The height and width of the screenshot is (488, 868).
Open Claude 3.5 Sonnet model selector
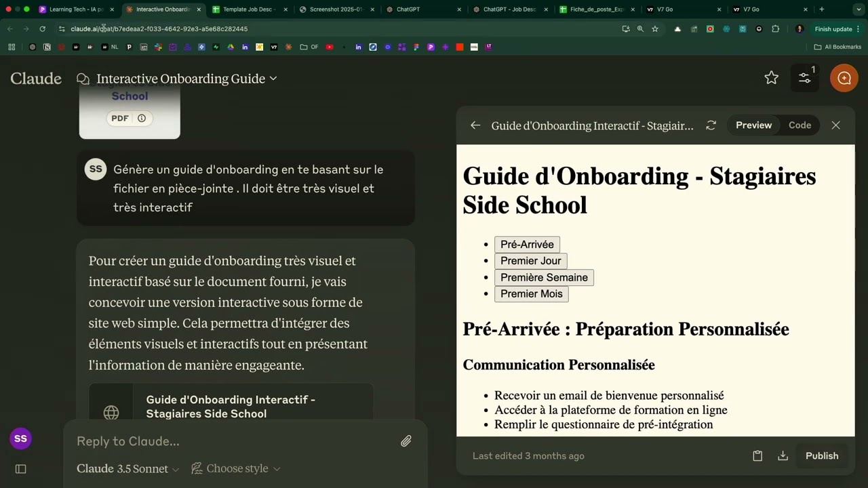click(127, 469)
